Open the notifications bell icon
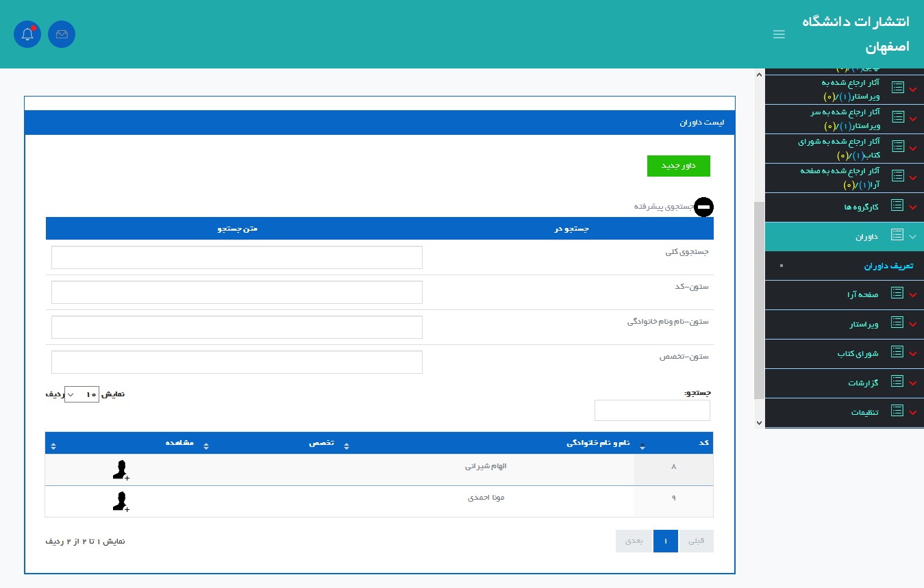 tap(27, 34)
